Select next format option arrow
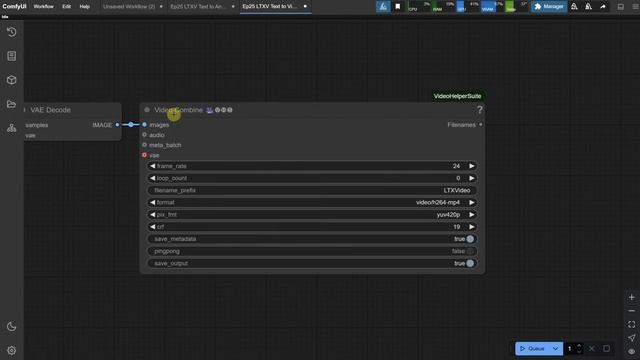Viewport: 640px width, 360px height. [472, 202]
